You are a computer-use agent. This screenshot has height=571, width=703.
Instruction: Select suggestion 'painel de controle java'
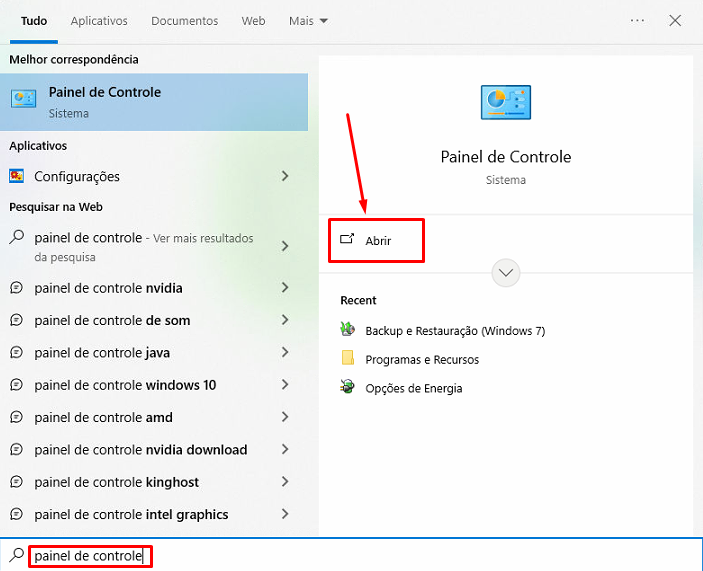coord(154,352)
